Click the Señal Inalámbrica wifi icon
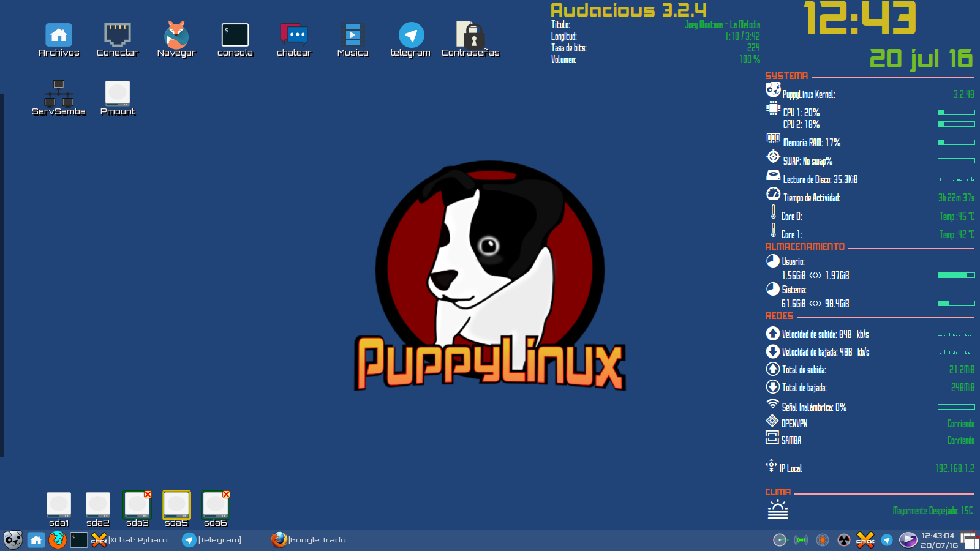Viewport: 980px width, 551px height. coord(773,404)
